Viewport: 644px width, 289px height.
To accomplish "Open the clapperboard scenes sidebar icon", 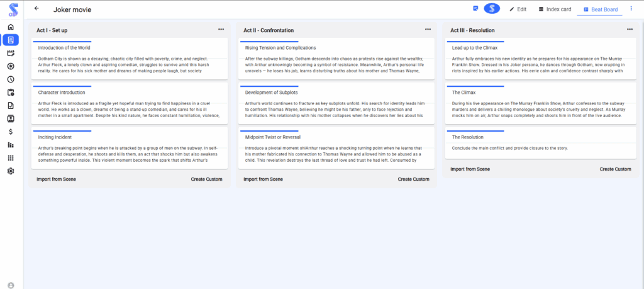I will 11,53.
